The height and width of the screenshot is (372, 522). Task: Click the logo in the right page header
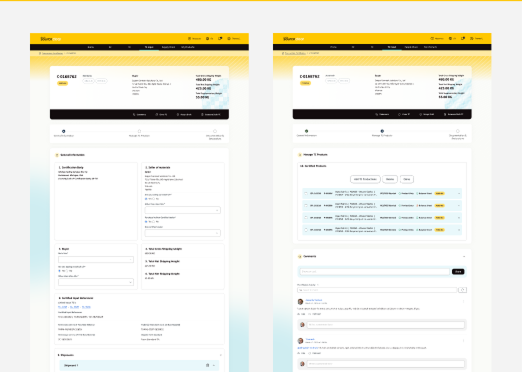[294, 39]
